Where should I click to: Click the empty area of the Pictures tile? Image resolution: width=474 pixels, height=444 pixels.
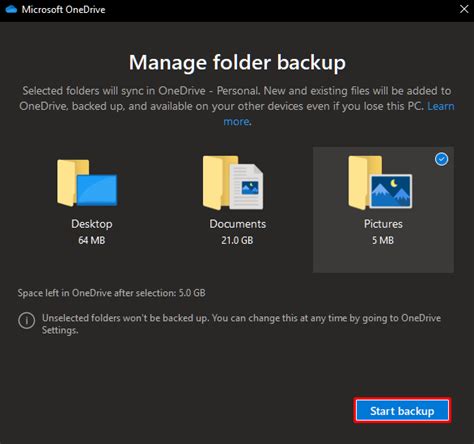pyautogui.click(x=383, y=260)
